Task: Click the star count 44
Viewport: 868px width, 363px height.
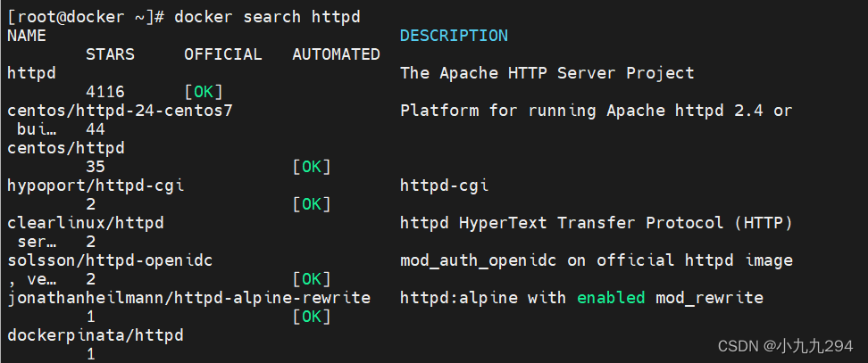Action: point(96,129)
